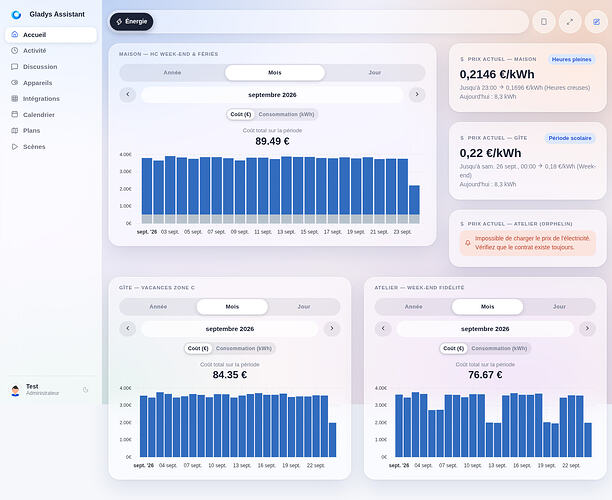The height and width of the screenshot is (500, 612).
Task: Click the Intégrations grid icon
Action: point(15,98)
